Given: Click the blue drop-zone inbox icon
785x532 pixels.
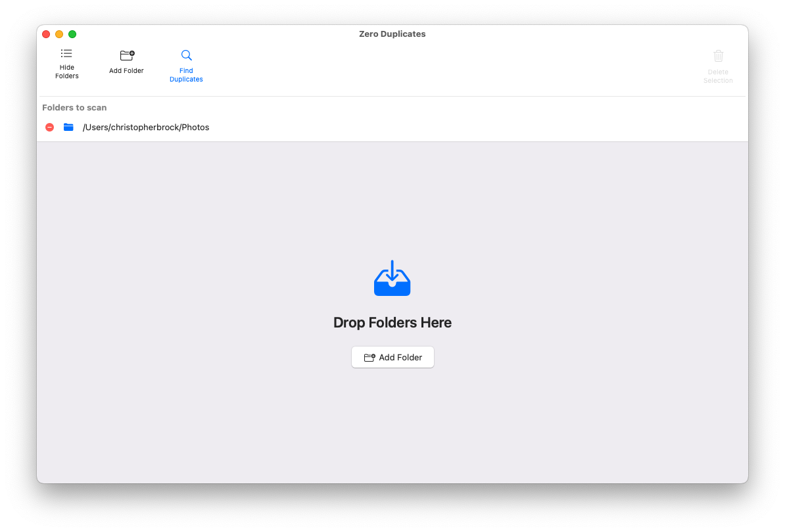Looking at the screenshot, I should tap(393, 278).
